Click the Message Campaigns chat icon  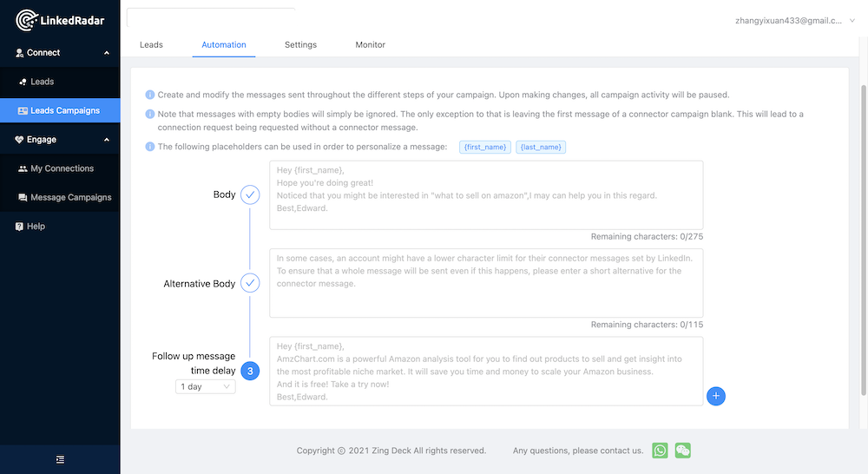23,197
